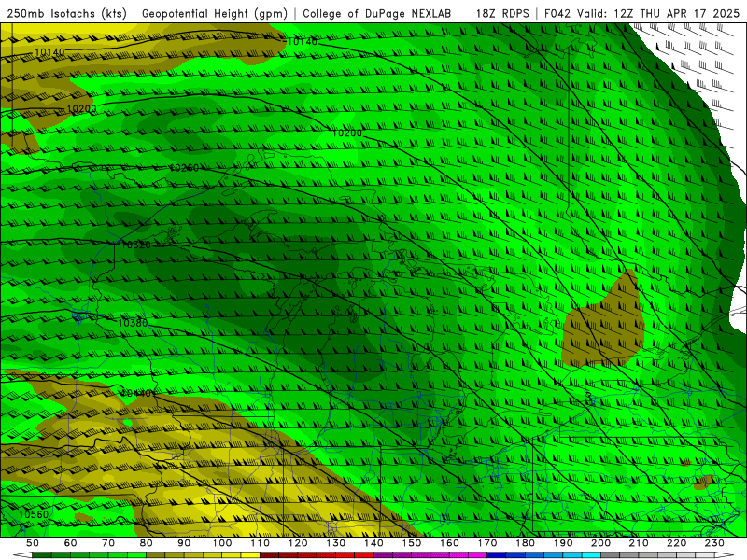Click the color bar value 120
Viewport: 747px width, 560px height.
[298, 543]
